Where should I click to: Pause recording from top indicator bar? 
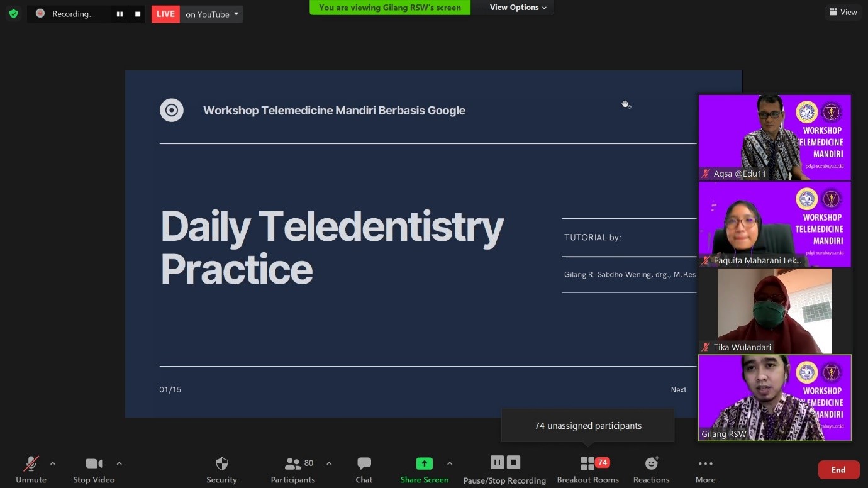120,14
